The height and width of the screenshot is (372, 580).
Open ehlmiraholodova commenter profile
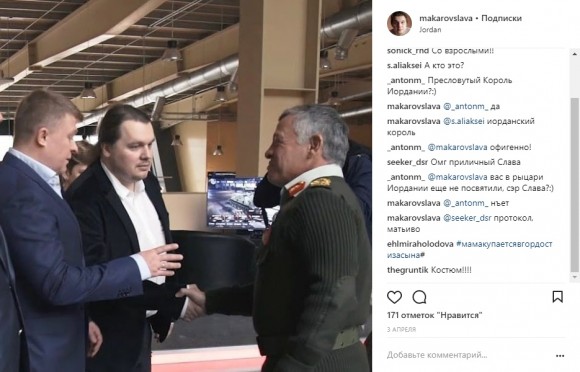420,244
